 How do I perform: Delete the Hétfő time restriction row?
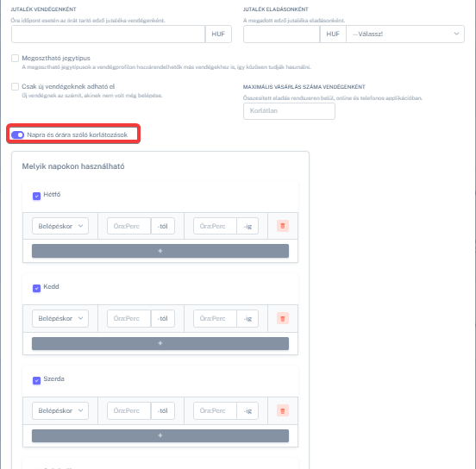pyautogui.click(x=283, y=226)
